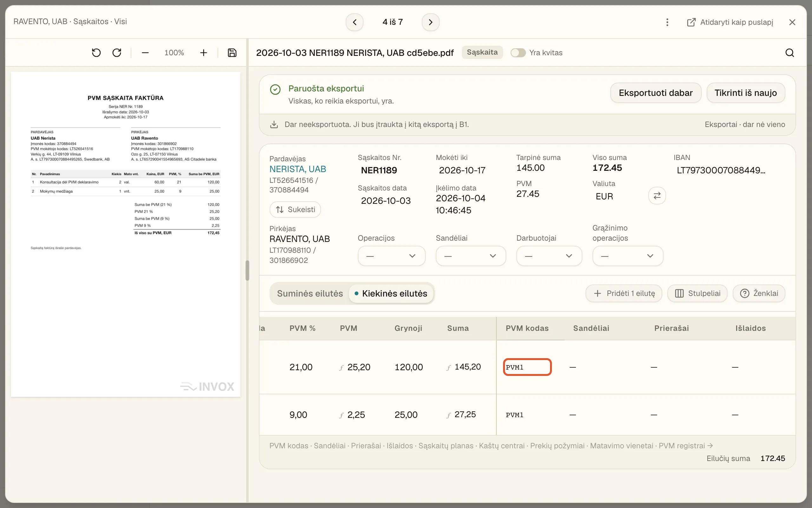This screenshot has width=812, height=508.
Task: Open the three-dot more options menu
Action: point(667,22)
